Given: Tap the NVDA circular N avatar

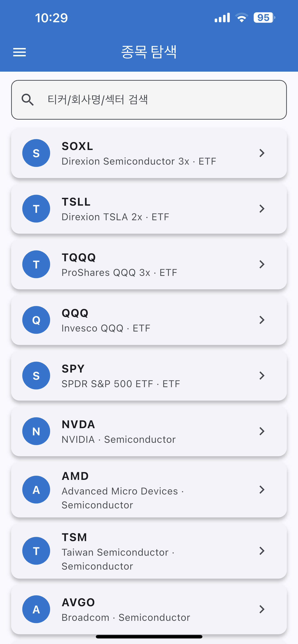Looking at the screenshot, I should click(36, 431).
